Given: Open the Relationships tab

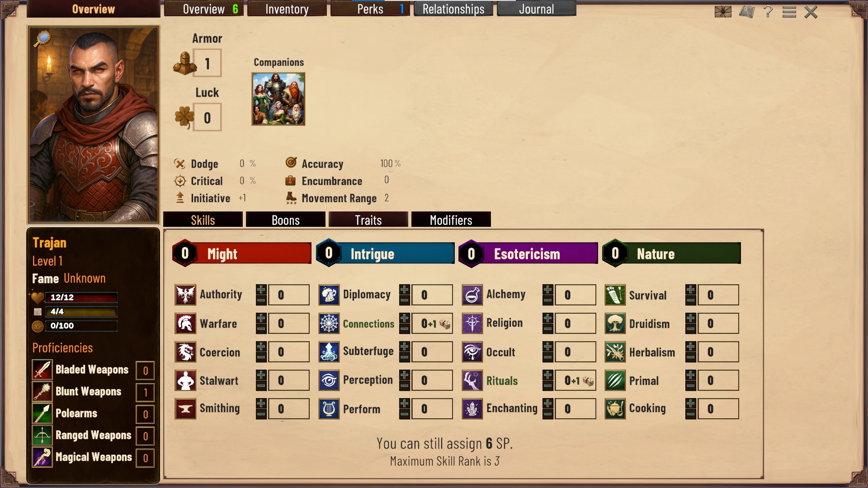Looking at the screenshot, I should tap(453, 9).
